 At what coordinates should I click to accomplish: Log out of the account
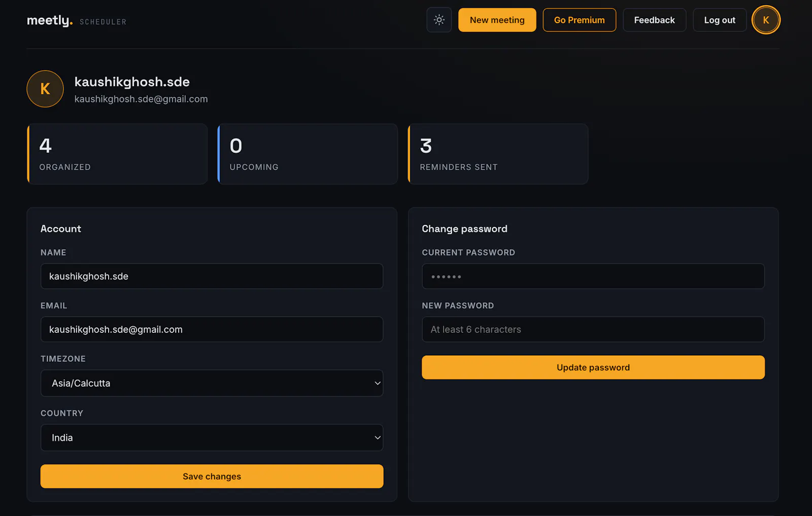tap(719, 20)
